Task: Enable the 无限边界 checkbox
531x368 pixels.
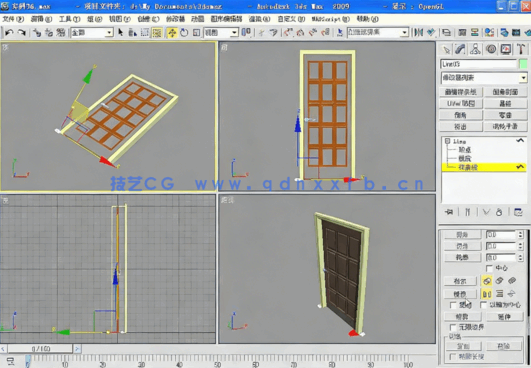Action: 452,327
